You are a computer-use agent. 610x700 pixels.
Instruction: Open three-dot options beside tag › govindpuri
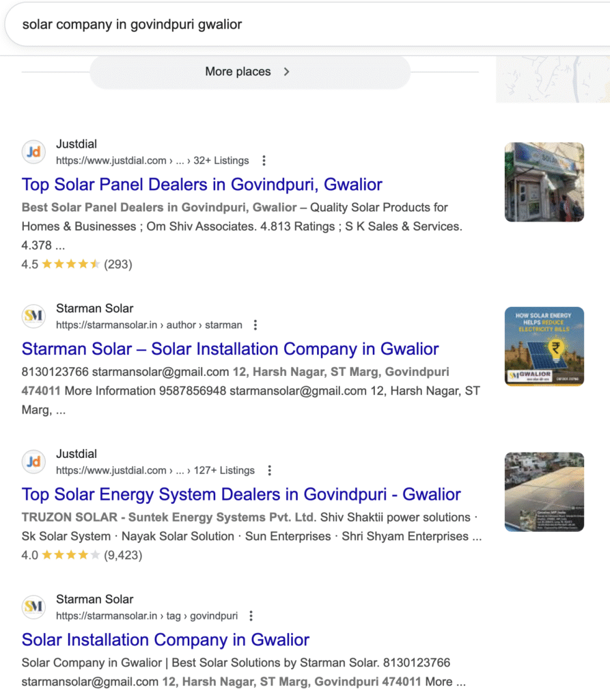251,616
